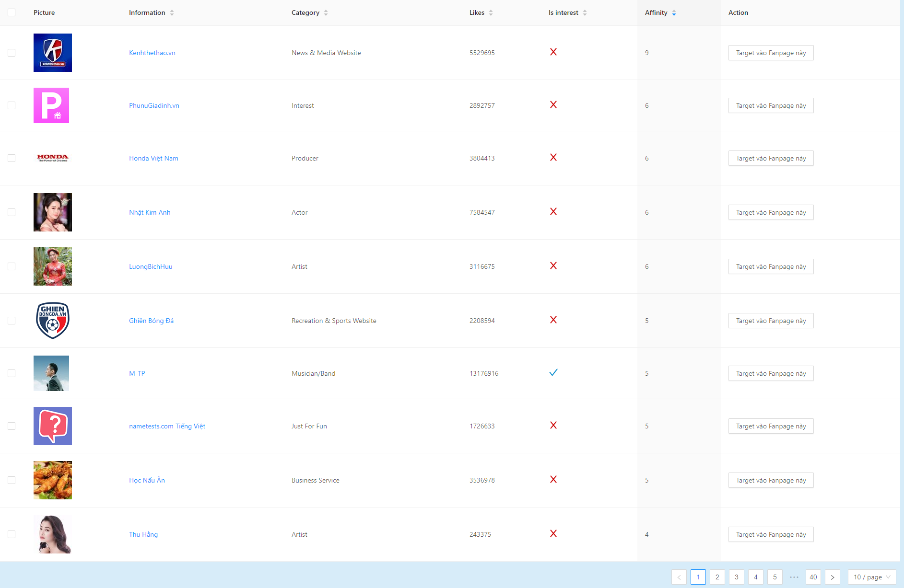Open the Kenhthethao.vn page link
904x588 pixels.
152,53
